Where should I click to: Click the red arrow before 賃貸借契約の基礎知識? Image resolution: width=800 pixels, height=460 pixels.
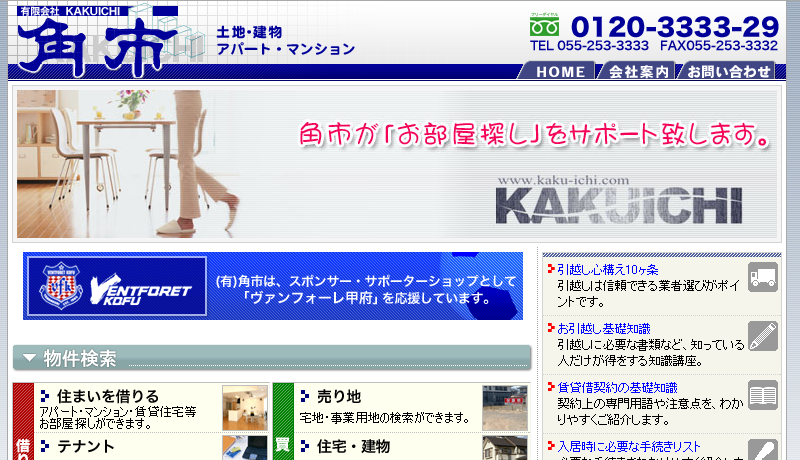pos(551,387)
